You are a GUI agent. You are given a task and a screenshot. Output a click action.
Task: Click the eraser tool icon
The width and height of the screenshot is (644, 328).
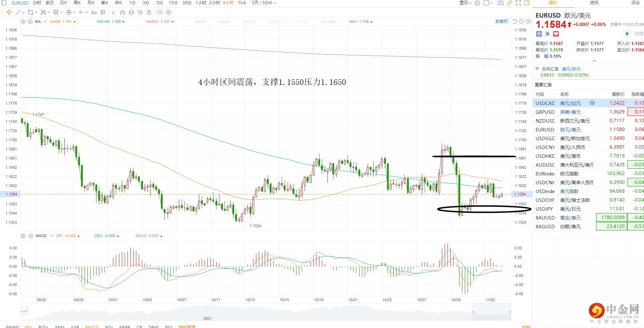[113, 12]
